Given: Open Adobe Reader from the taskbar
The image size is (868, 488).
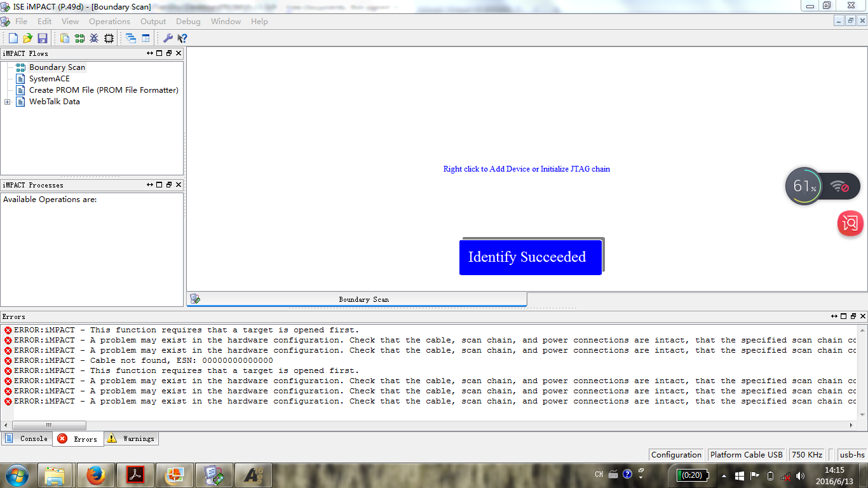Looking at the screenshot, I should point(135,475).
